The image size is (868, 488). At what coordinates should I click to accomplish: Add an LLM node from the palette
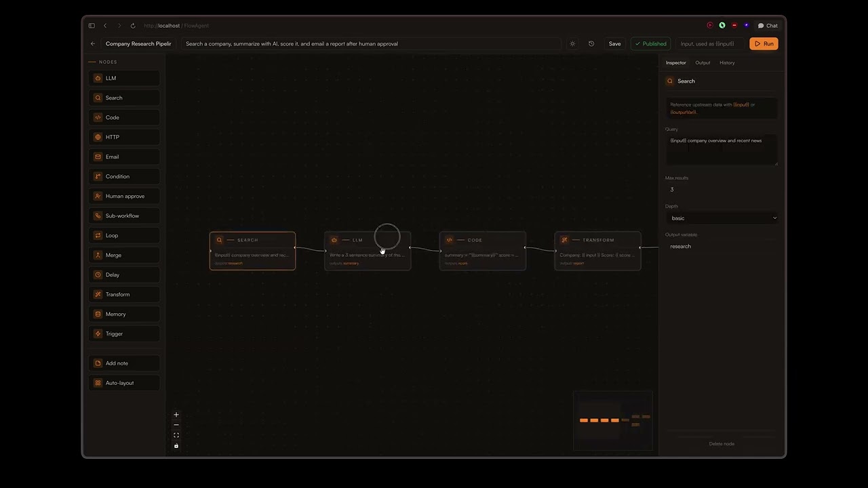coord(124,78)
